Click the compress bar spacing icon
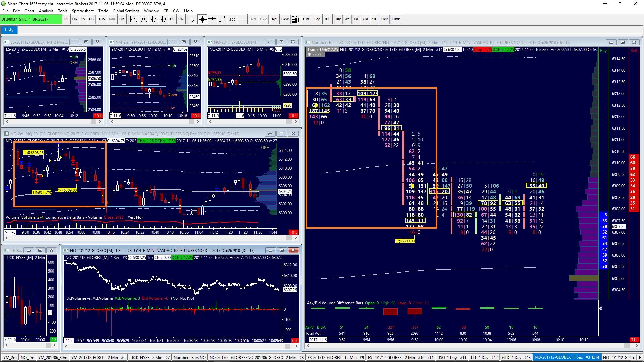The image size is (644, 362). point(153,19)
